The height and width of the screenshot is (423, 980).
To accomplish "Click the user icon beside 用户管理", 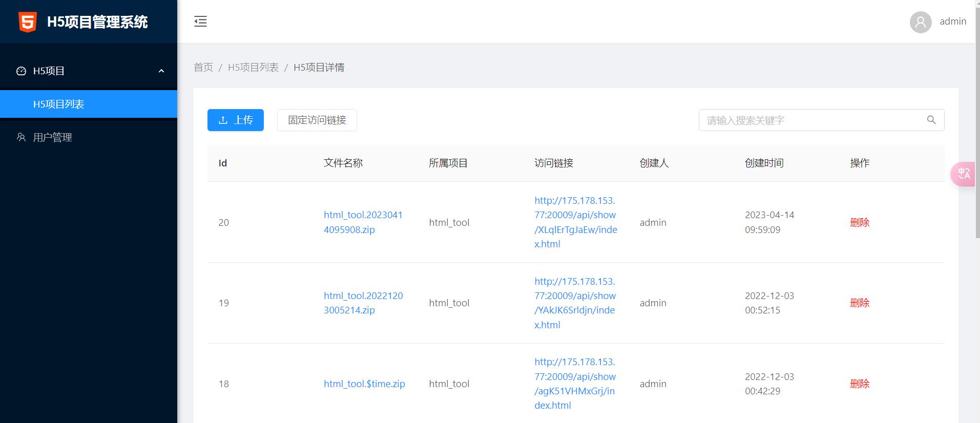I will [x=21, y=137].
